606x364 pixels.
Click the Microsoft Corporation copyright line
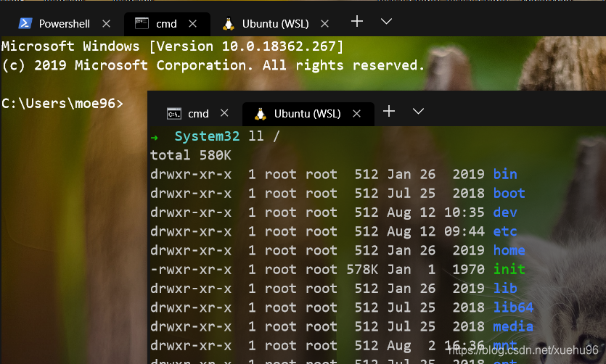coord(213,65)
